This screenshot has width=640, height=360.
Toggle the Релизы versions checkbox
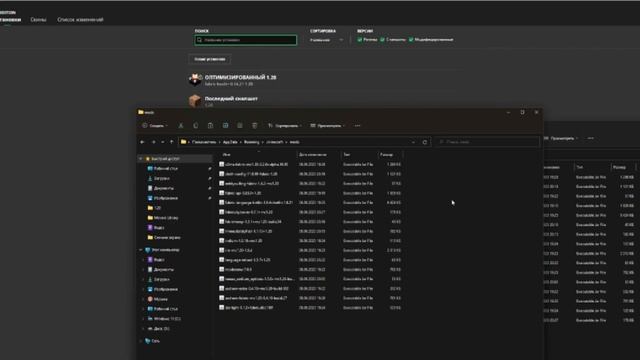[360, 40]
